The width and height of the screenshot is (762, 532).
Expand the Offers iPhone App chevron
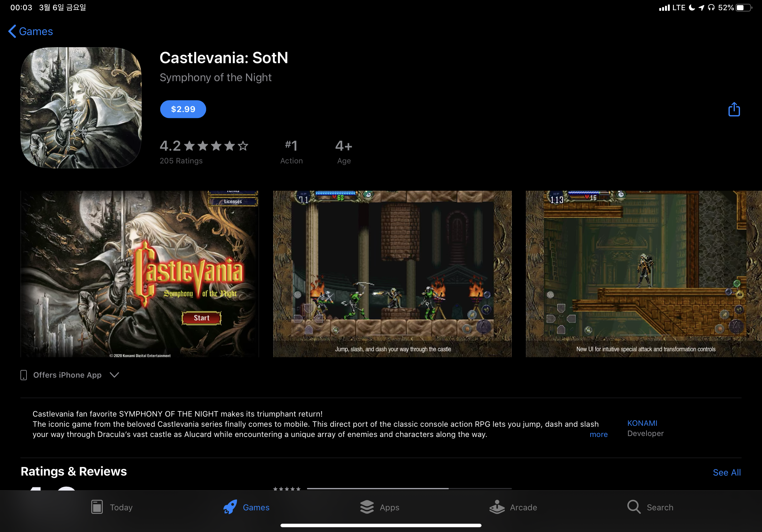(114, 375)
